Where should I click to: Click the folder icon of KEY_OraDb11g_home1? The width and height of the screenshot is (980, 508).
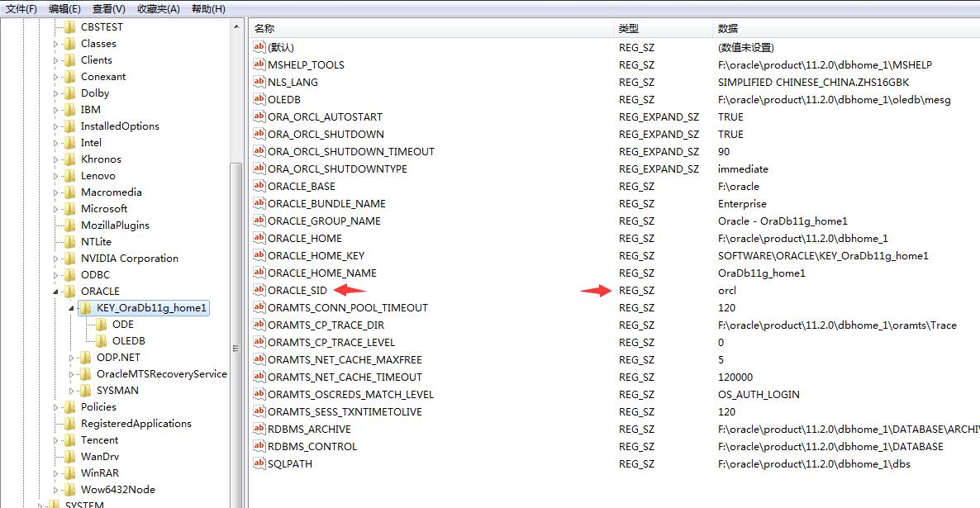pos(86,307)
